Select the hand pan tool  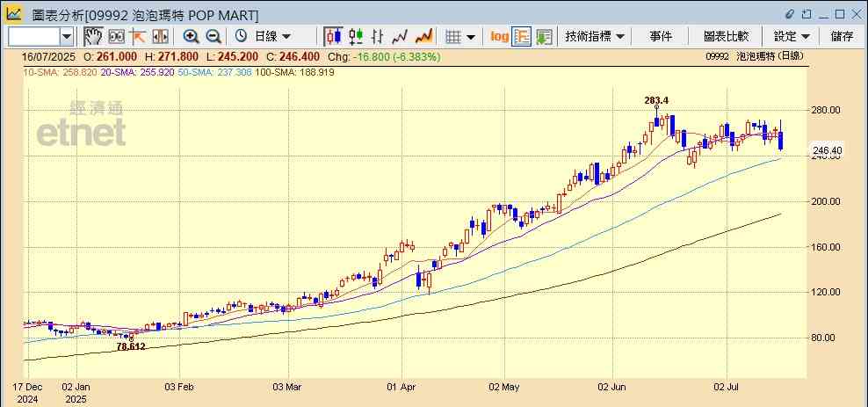[x=93, y=37]
